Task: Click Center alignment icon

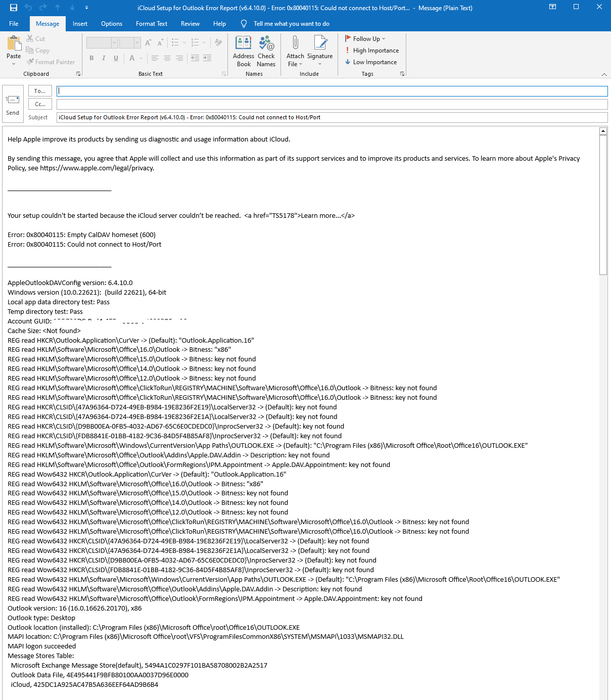Action: point(167,58)
